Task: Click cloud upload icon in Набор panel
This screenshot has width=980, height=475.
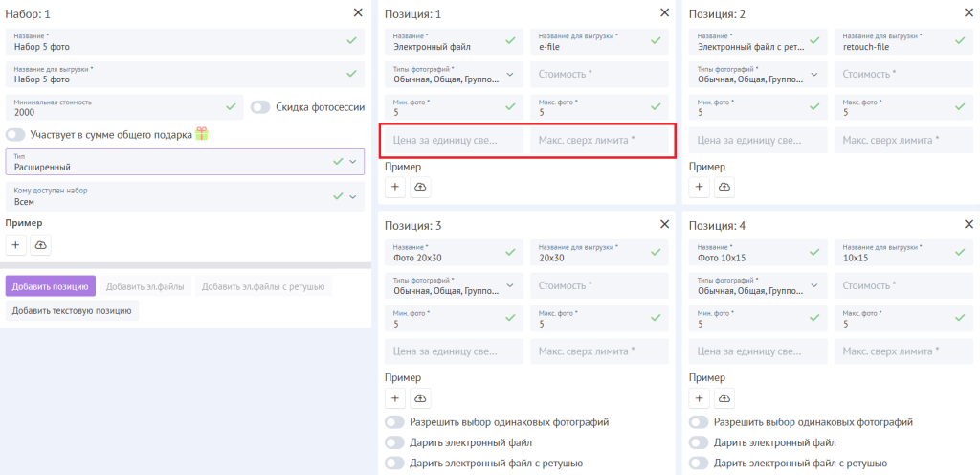Action: [x=40, y=245]
